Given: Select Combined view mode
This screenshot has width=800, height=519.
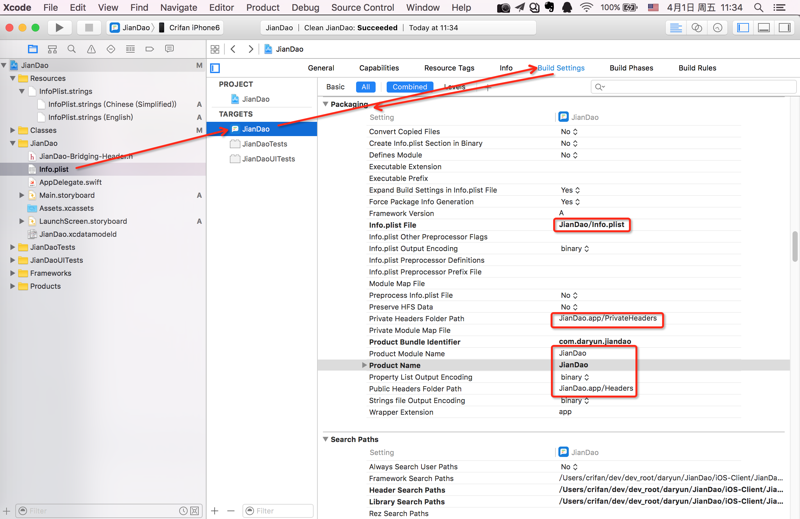Looking at the screenshot, I should [x=410, y=87].
